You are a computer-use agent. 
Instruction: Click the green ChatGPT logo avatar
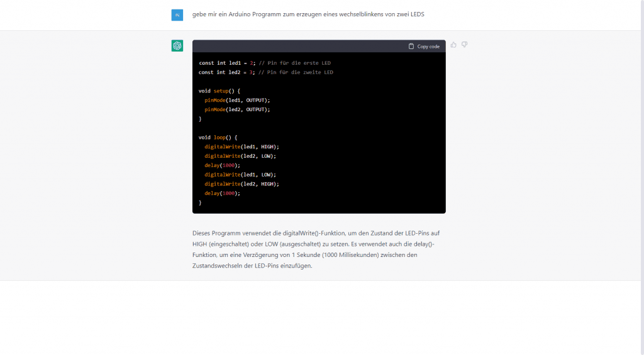[177, 45]
